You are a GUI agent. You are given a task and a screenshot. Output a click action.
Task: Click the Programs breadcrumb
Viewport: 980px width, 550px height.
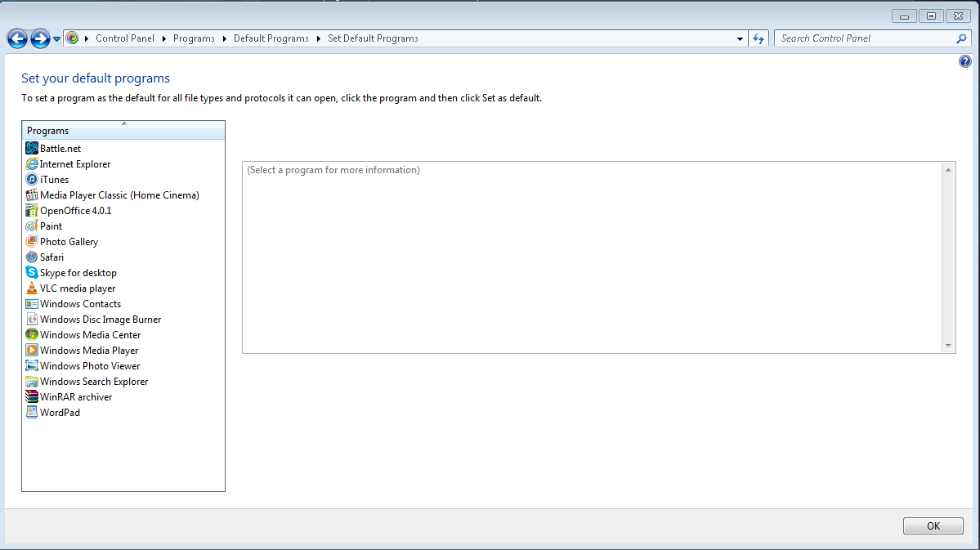pyautogui.click(x=194, y=38)
